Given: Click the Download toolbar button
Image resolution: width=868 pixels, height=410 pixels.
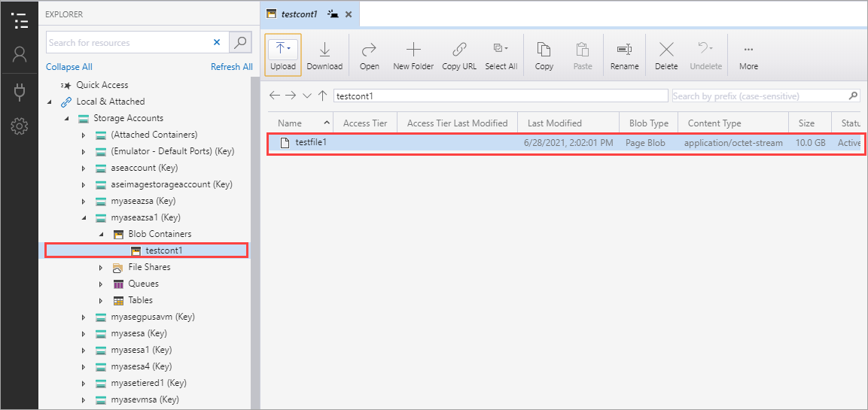Looking at the screenshot, I should point(324,55).
